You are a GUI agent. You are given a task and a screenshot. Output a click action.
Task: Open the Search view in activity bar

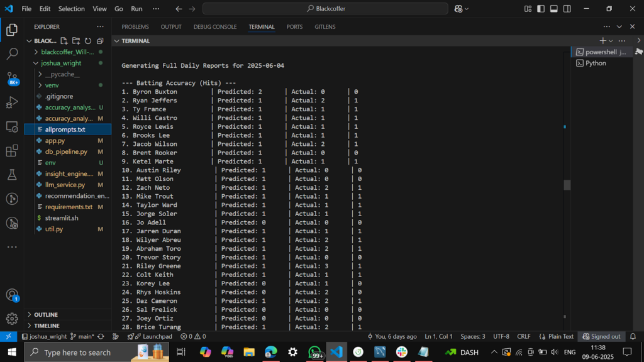12,55
